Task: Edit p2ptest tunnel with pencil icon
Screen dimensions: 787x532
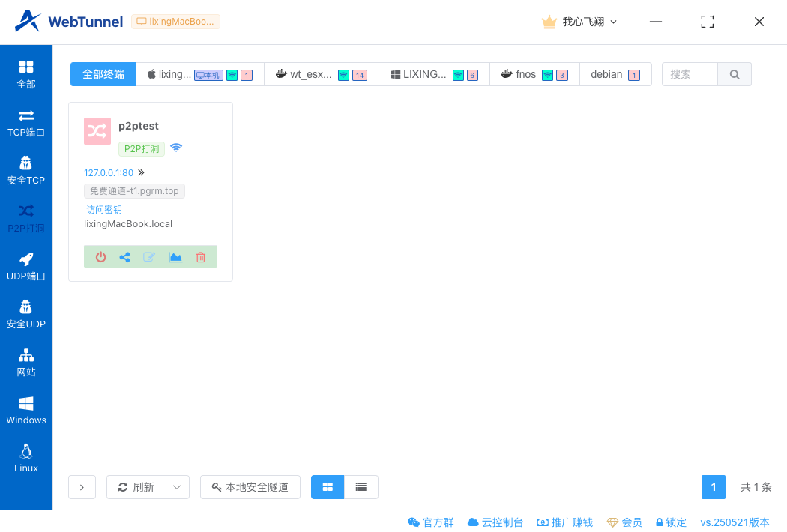Action: [150, 257]
